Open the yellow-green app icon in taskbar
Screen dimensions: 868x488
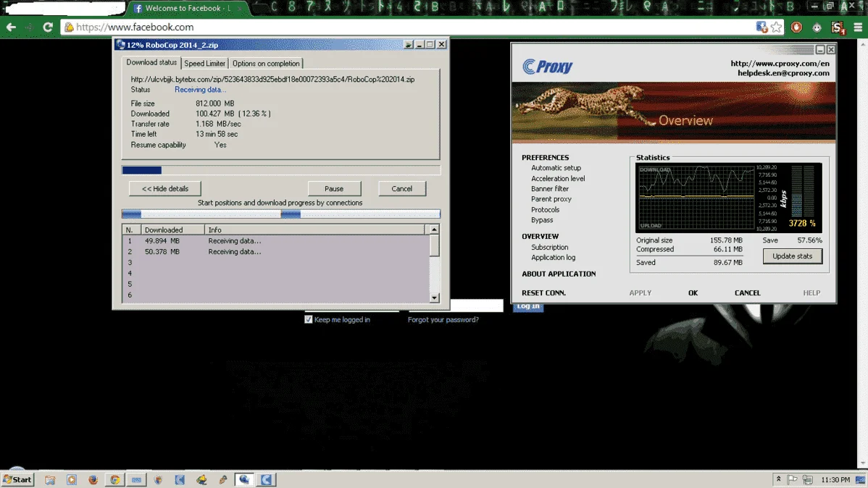201,480
